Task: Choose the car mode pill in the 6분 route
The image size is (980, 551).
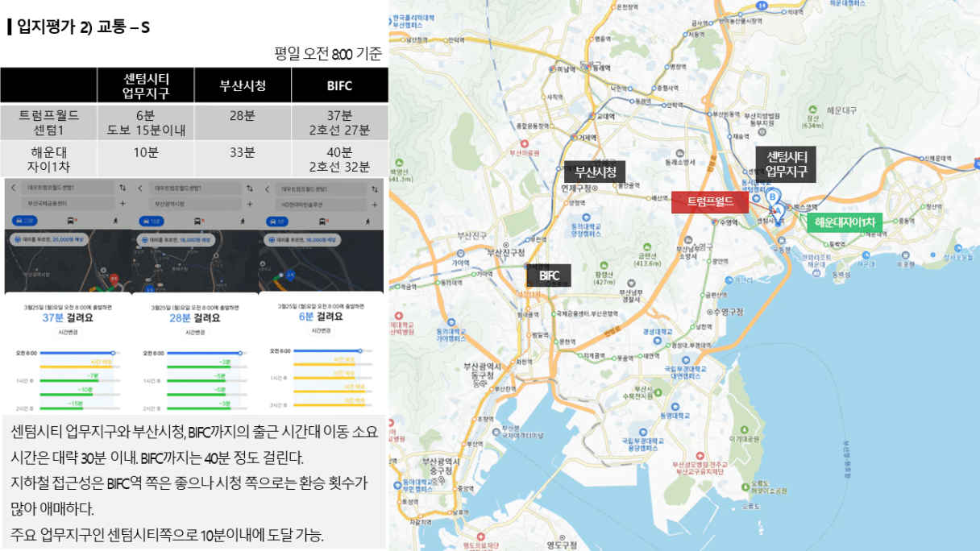Action: [x=277, y=222]
